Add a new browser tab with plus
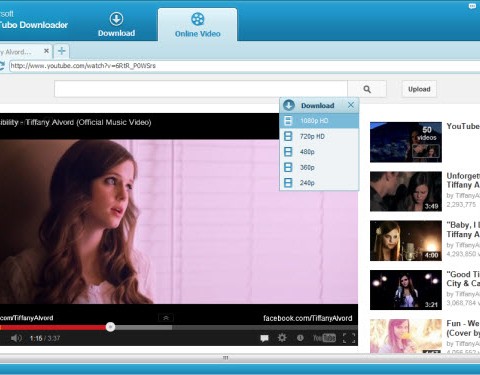 [x=61, y=51]
